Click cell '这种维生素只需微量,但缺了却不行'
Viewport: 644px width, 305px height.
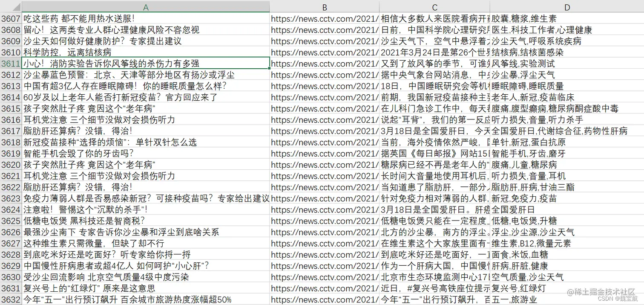(146, 243)
